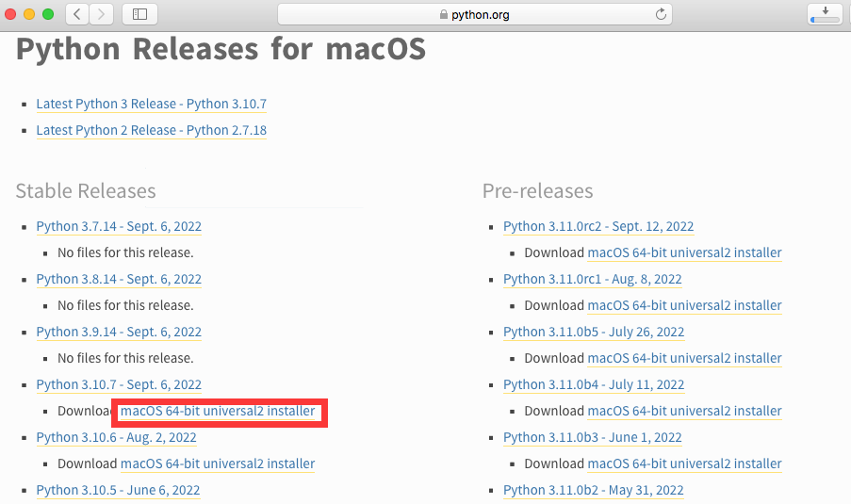Download Python 3.10.6 macOS universal2 installer

click(218, 463)
